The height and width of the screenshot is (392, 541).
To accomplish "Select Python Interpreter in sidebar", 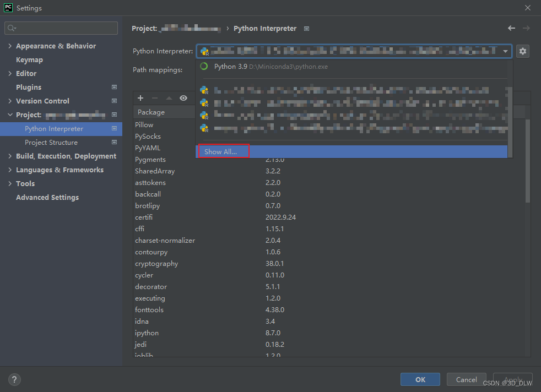I will point(61,129).
